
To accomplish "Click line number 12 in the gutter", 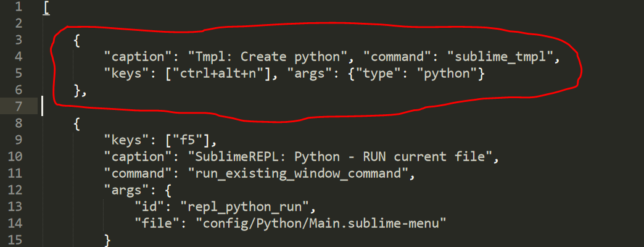I will pyautogui.click(x=15, y=190).
